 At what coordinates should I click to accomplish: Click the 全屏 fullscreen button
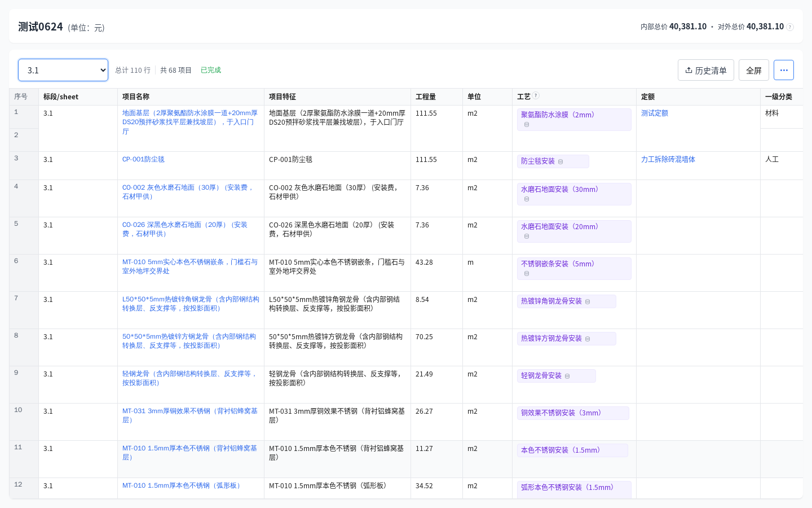click(754, 70)
